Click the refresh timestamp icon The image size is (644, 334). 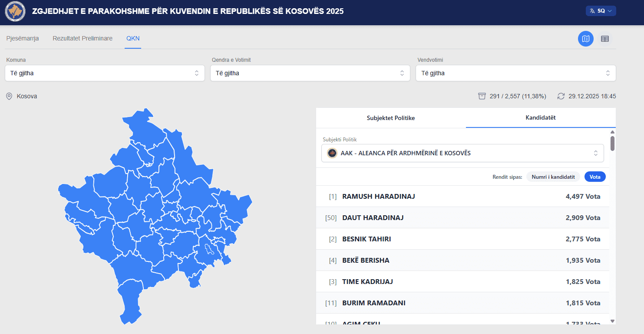pyautogui.click(x=561, y=96)
